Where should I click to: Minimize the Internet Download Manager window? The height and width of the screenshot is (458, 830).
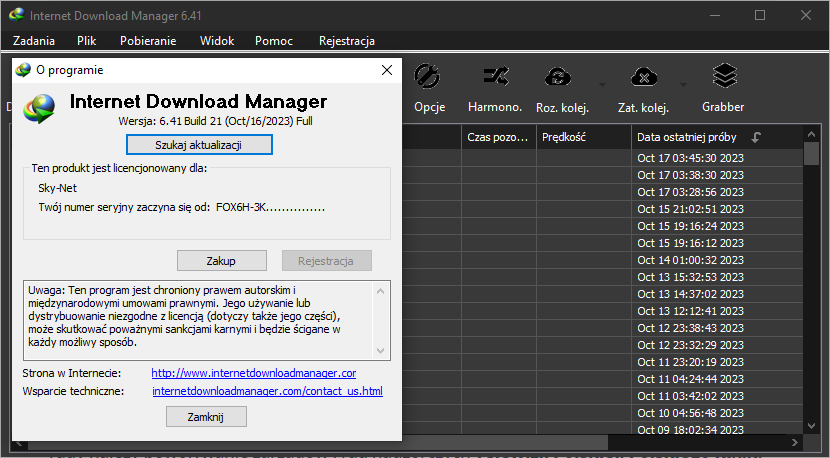[715, 15]
